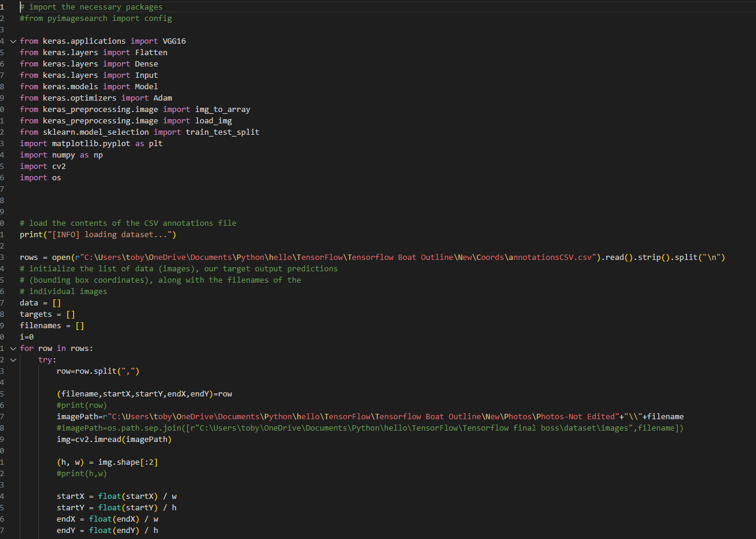The height and width of the screenshot is (539, 756).
Task: Collapse the import block fold chevron at VGG16 line
Action: [x=13, y=41]
